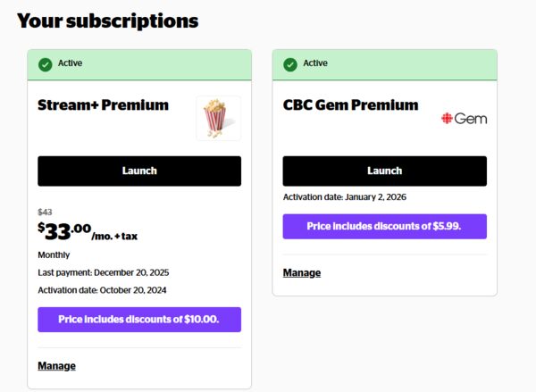Image resolution: width=536 pixels, height=392 pixels.
Task: Launch Stream+ Premium
Action: coord(138,171)
